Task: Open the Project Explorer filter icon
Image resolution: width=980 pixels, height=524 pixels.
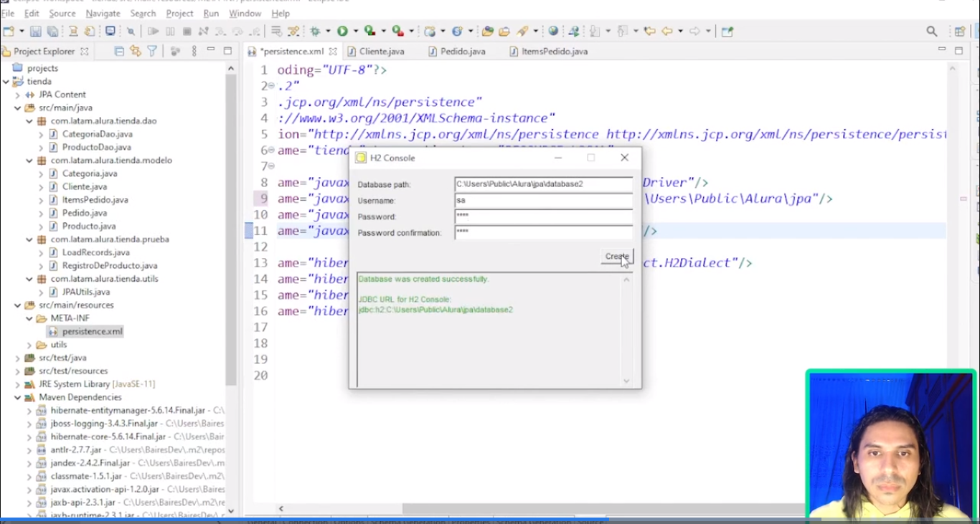Action: pyautogui.click(x=152, y=51)
